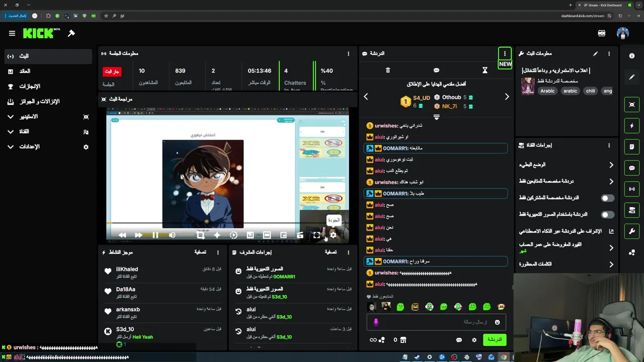Toggle the notes document widget on right sidebar
The image size is (644, 362).
click(x=632, y=147)
